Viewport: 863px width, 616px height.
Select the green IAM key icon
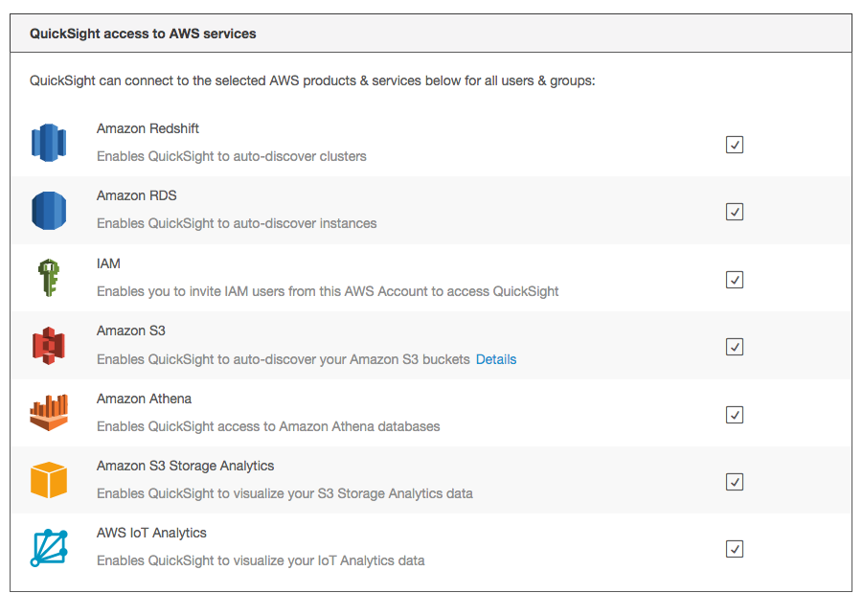[x=49, y=277]
